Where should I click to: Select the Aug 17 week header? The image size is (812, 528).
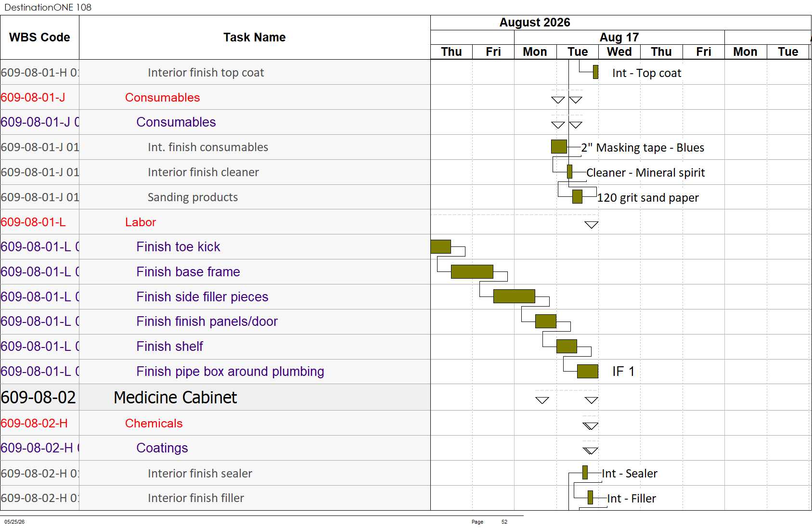point(619,37)
